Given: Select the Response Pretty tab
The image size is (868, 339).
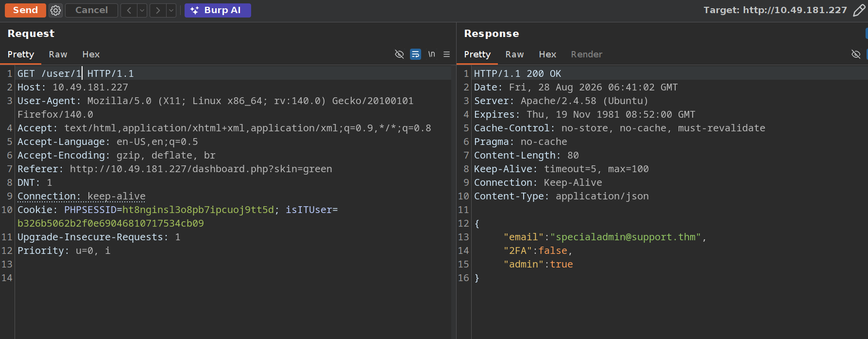Looking at the screenshot, I should pyautogui.click(x=477, y=54).
